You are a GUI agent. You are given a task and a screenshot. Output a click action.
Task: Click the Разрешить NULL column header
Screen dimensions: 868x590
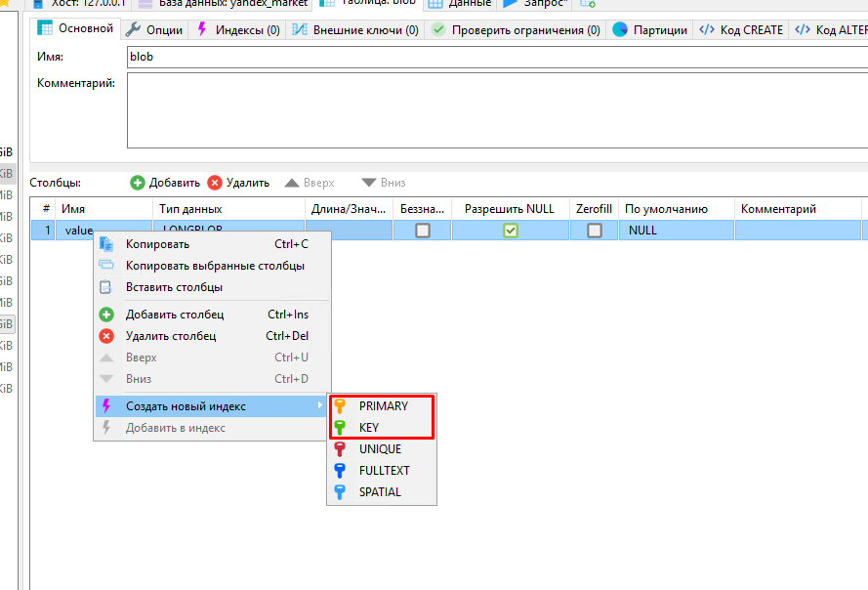tap(510, 209)
